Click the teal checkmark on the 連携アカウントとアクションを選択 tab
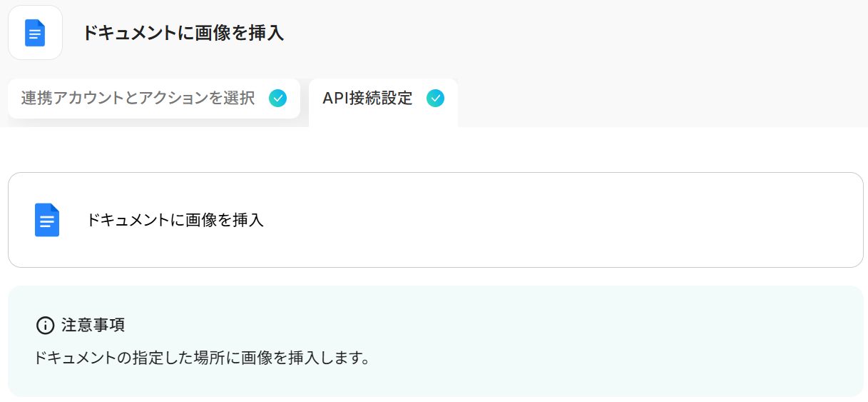The height and width of the screenshot is (402, 868). (x=278, y=99)
